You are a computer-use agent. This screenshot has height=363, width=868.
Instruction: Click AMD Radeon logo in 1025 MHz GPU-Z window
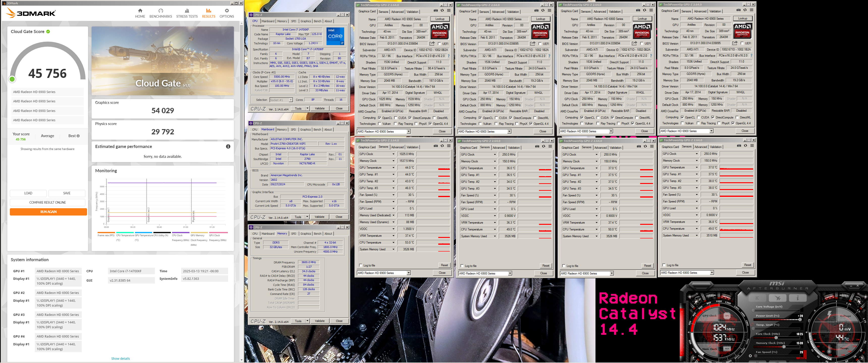click(440, 31)
